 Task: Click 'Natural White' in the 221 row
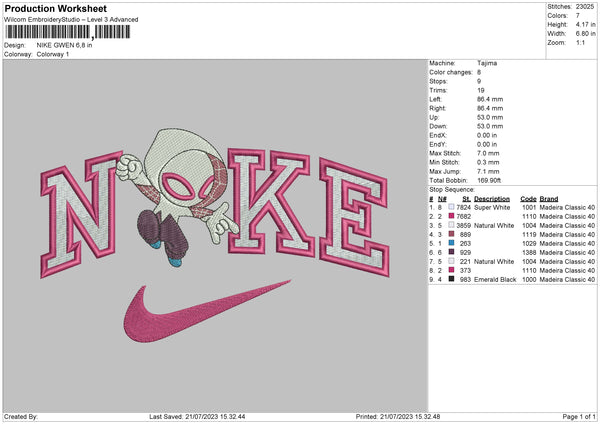pos(494,261)
